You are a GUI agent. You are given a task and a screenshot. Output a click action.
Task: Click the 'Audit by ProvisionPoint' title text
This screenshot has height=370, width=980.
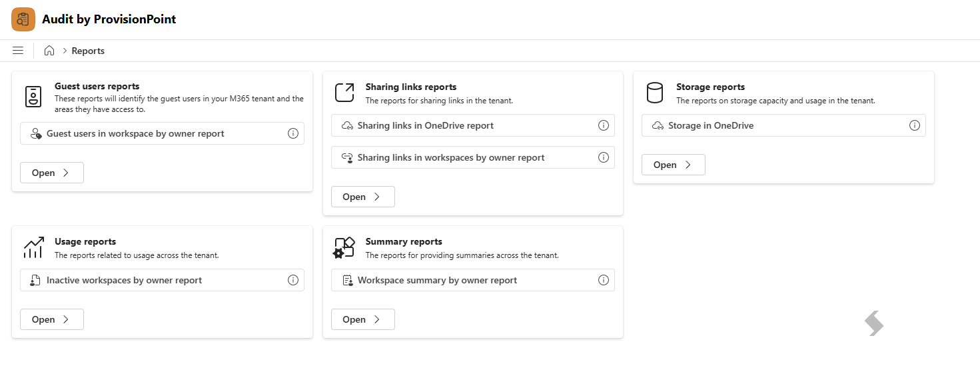tap(109, 19)
